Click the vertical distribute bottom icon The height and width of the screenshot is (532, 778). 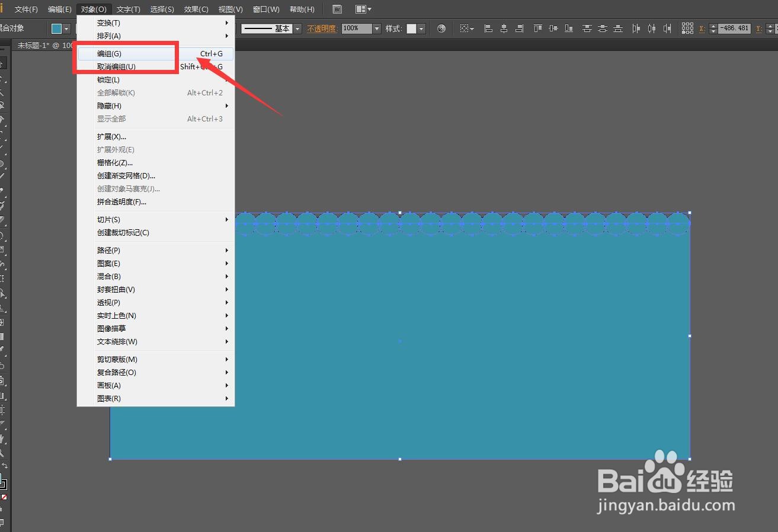click(618, 28)
